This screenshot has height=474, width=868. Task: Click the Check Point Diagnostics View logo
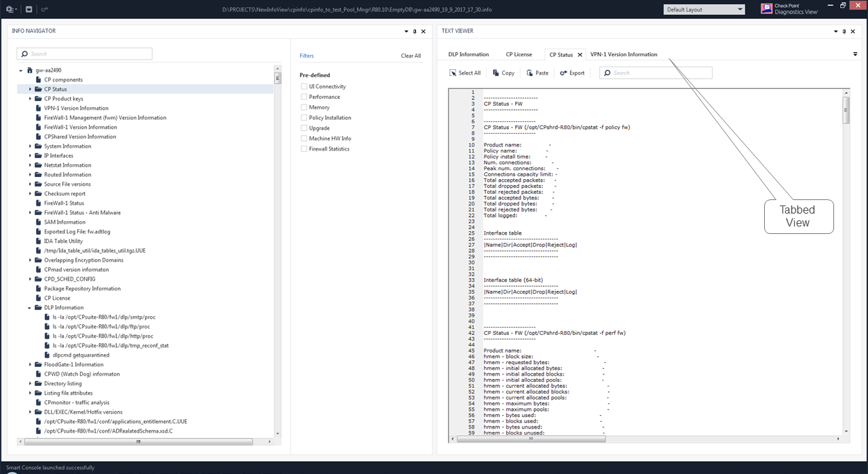(x=790, y=9)
